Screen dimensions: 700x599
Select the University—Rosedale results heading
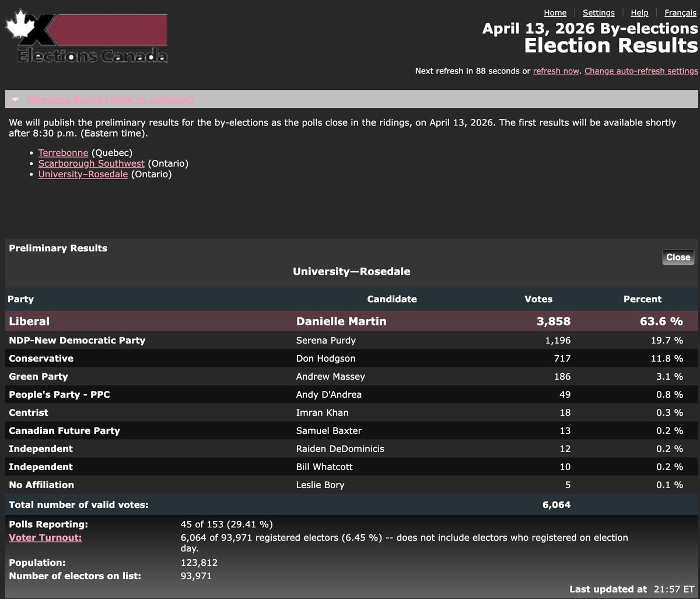351,272
